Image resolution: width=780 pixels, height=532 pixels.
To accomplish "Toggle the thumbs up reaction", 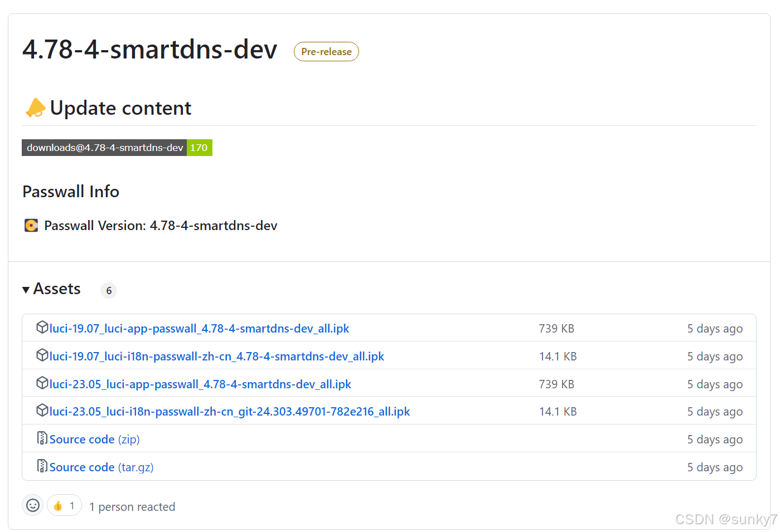I will point(65,505).
